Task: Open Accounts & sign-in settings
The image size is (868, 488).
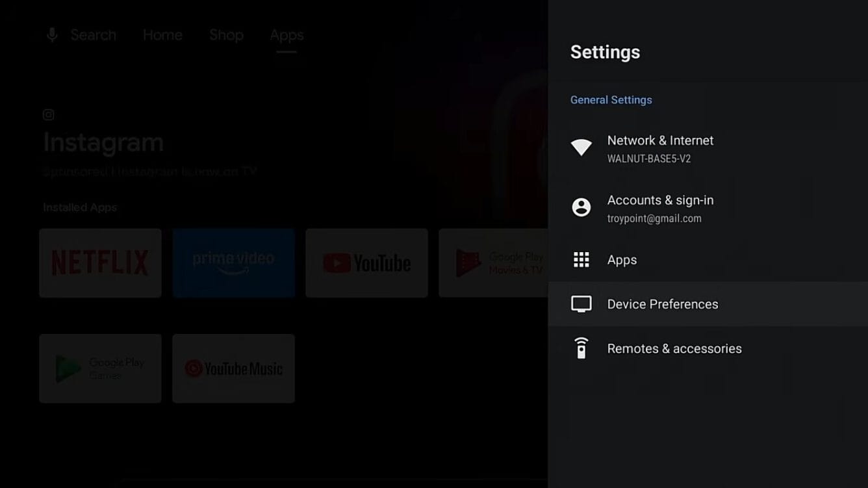Action: tap(708, 209)
